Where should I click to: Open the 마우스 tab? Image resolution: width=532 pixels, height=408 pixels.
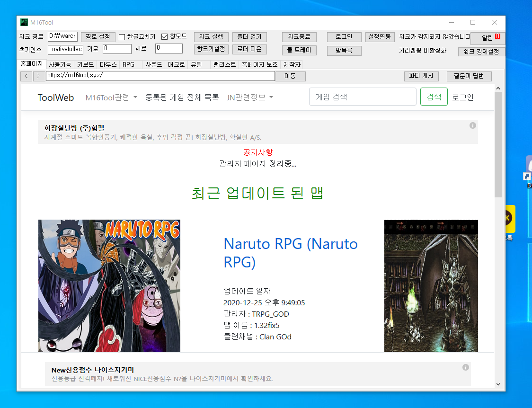coord(108,64)
